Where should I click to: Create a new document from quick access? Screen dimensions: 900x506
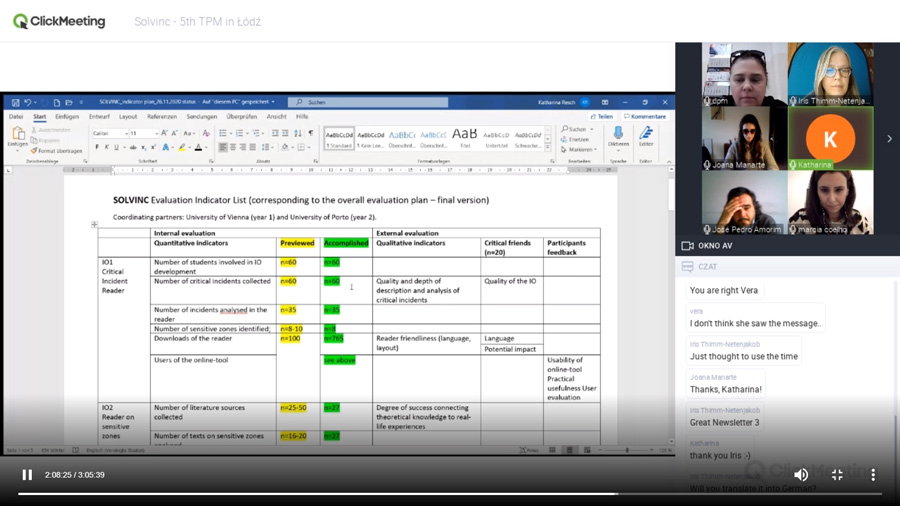[x=57, y=102]
